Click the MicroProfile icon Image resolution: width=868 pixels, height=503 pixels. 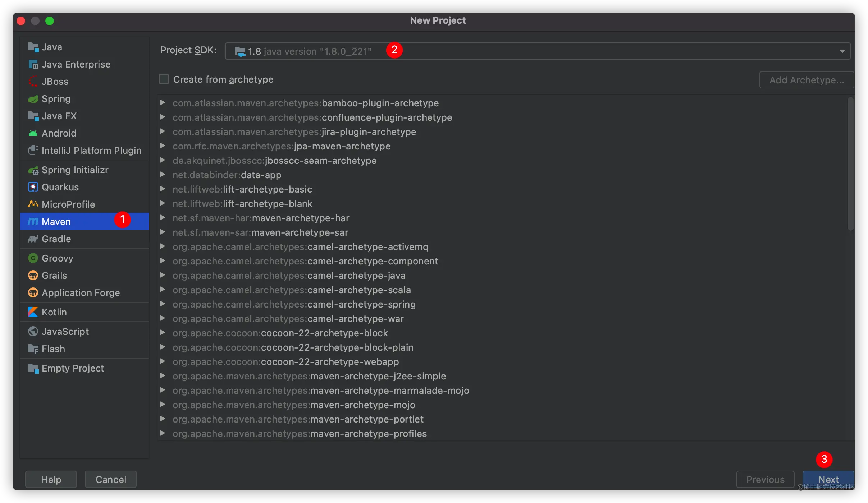[x=33, y=204]
